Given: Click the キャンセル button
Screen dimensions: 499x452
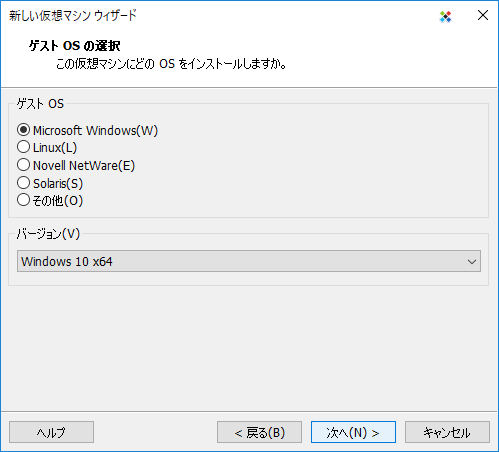Looking at the screenshot, I should point(447,432).
